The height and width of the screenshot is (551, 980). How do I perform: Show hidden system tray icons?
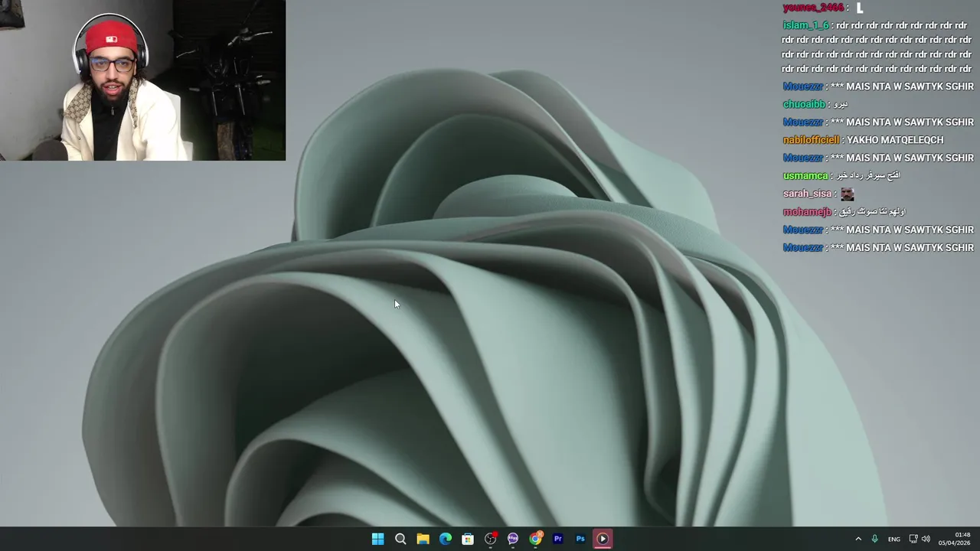pos(858,539)
